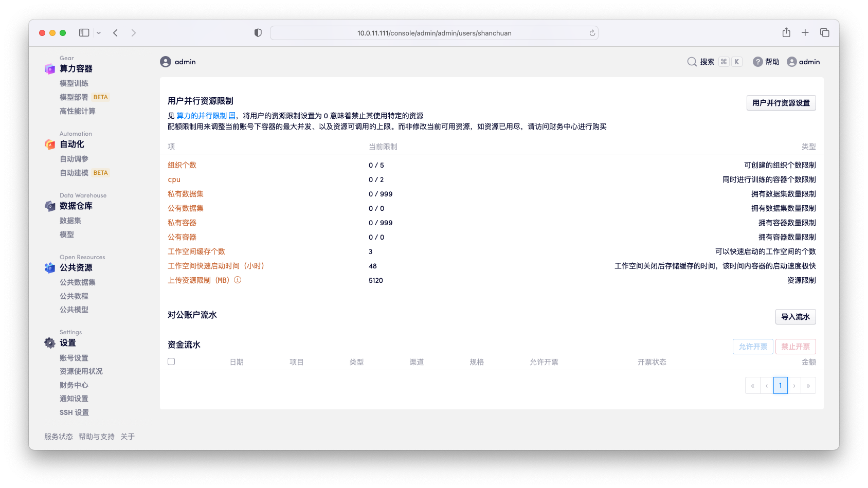The height and width of the screenshot is (488, 868).
Task: Toggle the Safari sidebar button
Action: point(84,33)
